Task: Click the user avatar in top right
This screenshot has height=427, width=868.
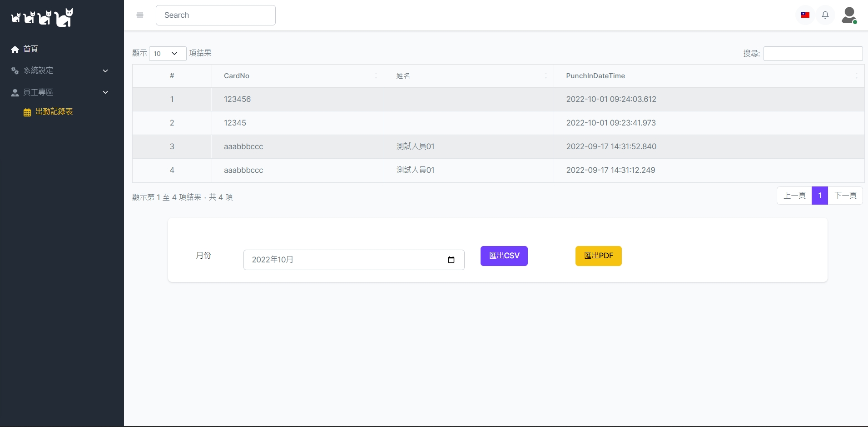Action: [849, 15]
